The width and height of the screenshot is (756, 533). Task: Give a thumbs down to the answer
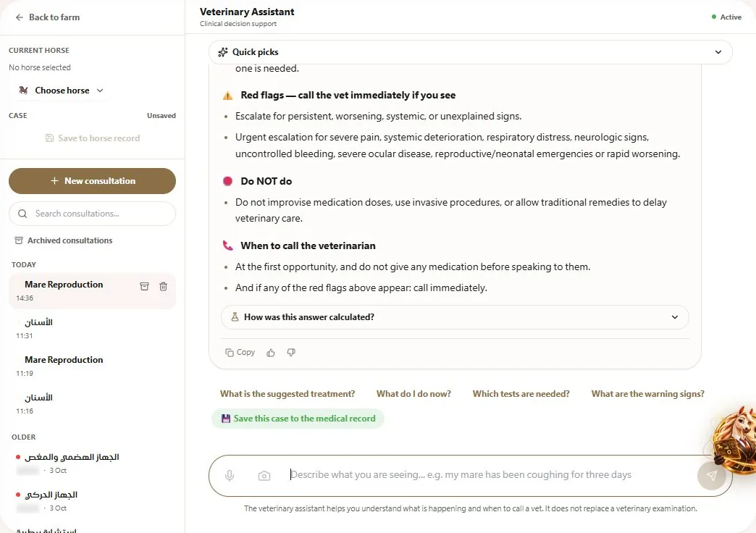[291, 353]
